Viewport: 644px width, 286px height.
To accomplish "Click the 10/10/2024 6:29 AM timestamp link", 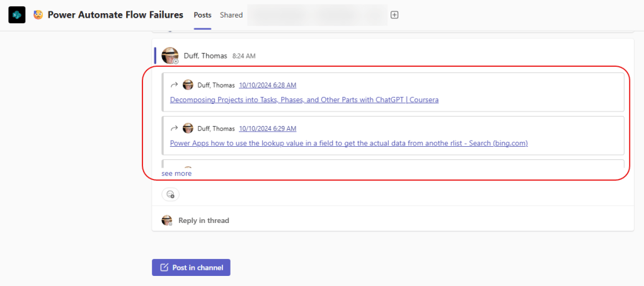I will point(267,128).
